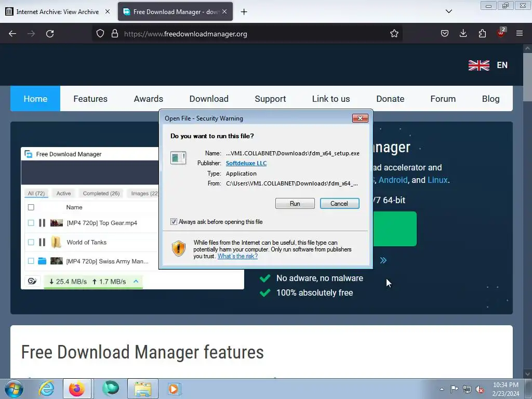Viewport: 532px width, 399px height.
Task: Select the Free Download Manager tab
Action: [175, 11]
